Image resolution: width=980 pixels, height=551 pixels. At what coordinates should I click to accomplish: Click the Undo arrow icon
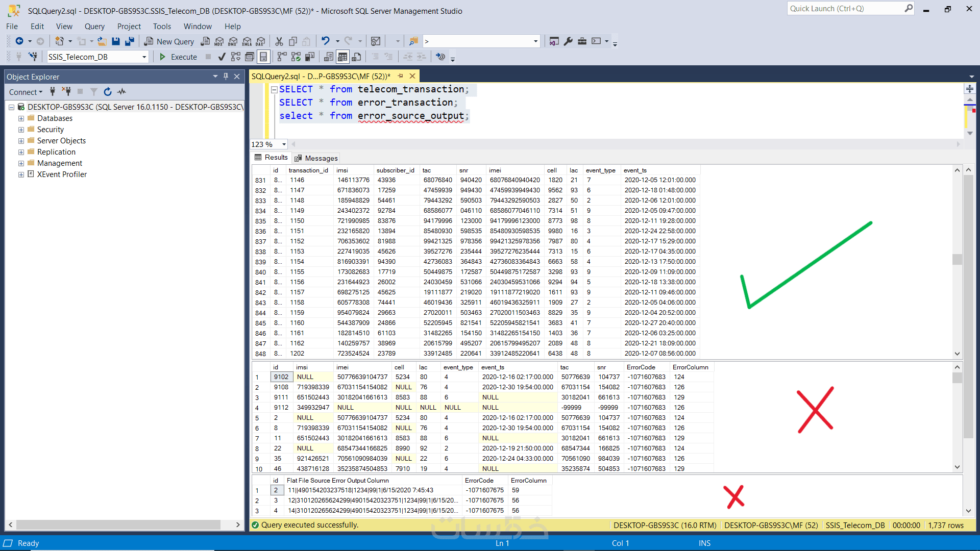(325, 41)
